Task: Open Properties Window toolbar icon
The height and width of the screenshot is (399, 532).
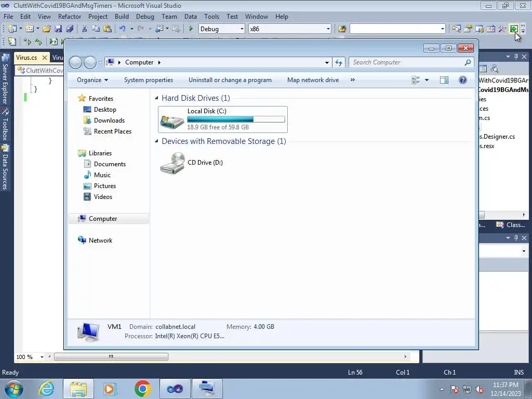Action: point(468,29)
